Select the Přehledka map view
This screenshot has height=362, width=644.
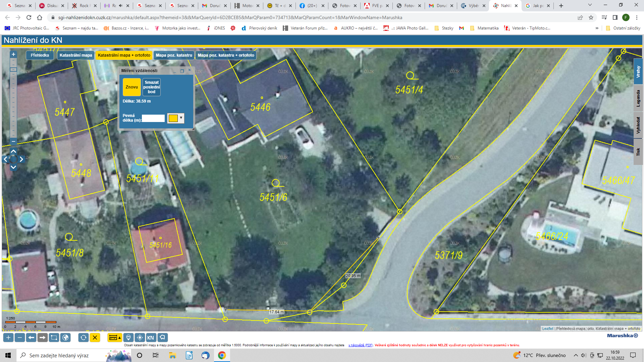pos(40,55)
